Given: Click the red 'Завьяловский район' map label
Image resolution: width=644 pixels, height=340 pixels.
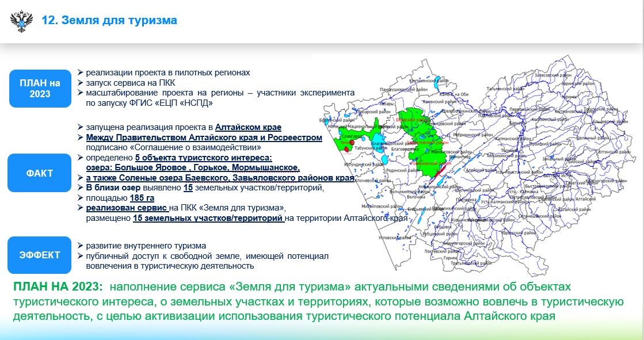Looking at the screenshot, I should point(428,143).
